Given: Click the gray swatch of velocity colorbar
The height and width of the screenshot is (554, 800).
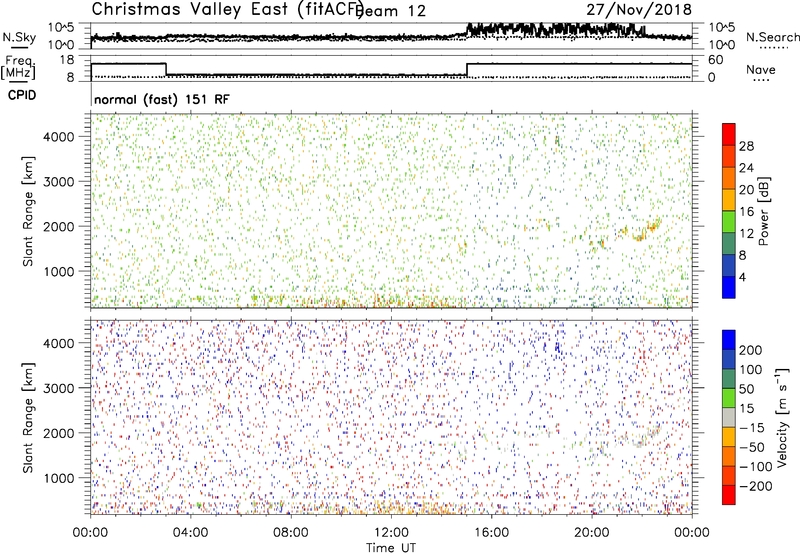Looking at the screenshot, I should [x=729, y=417].
